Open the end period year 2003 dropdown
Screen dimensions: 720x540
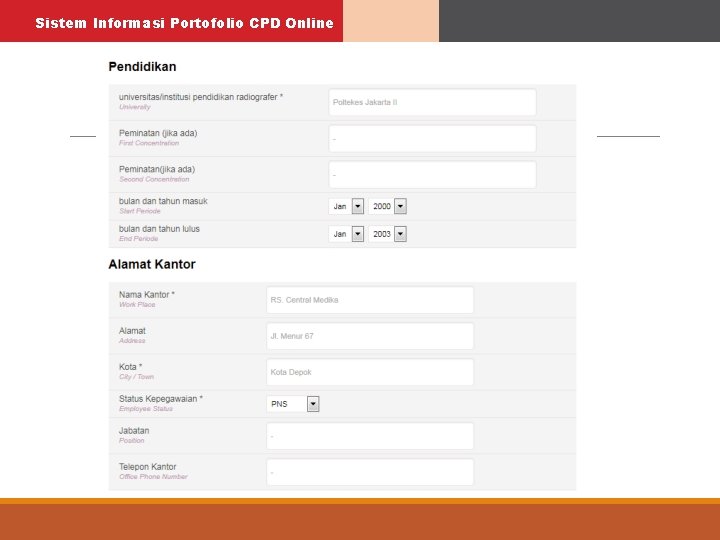388,234
